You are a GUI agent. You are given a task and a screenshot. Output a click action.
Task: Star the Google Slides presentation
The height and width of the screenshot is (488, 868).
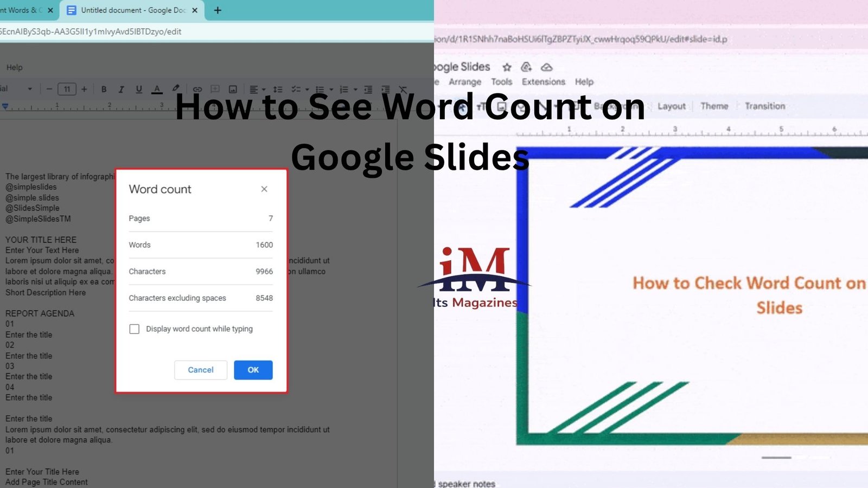coord(507,67)
